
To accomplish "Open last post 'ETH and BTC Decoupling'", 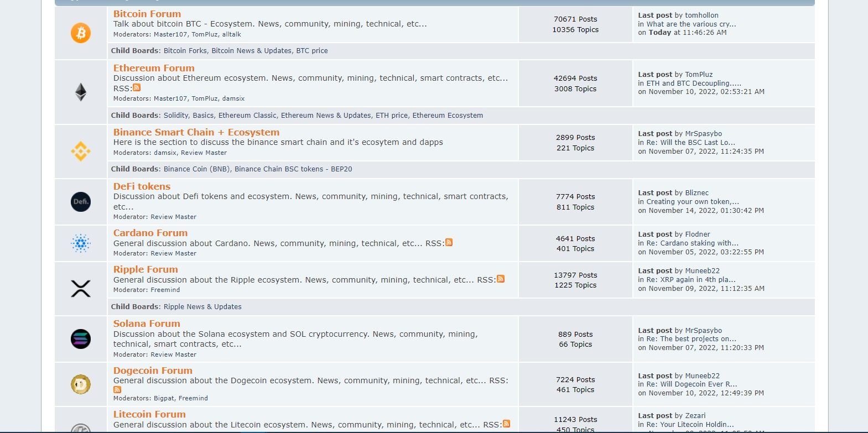I will [x=694, y=84].
